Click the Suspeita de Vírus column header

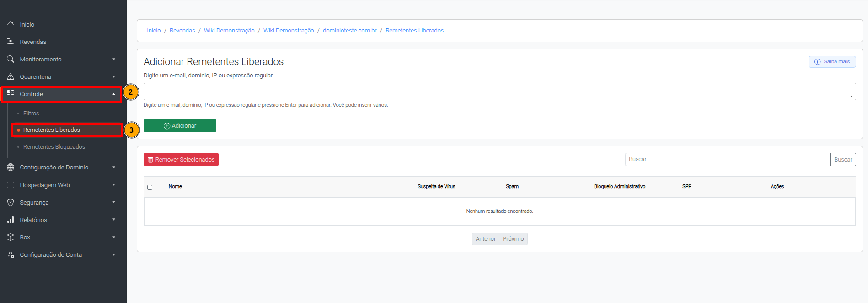pyautogui.click(x=436, y=187)
